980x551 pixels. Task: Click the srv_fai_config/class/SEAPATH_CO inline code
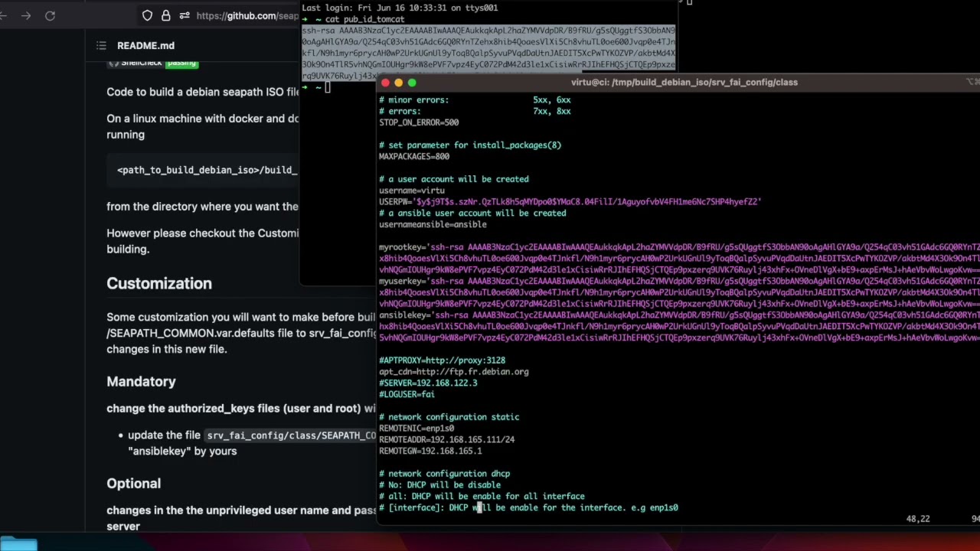(x=291, y=435)
